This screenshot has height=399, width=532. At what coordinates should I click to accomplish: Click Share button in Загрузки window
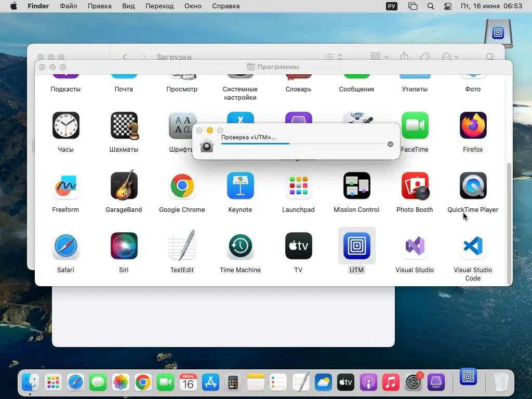click(x=404, y=56)
